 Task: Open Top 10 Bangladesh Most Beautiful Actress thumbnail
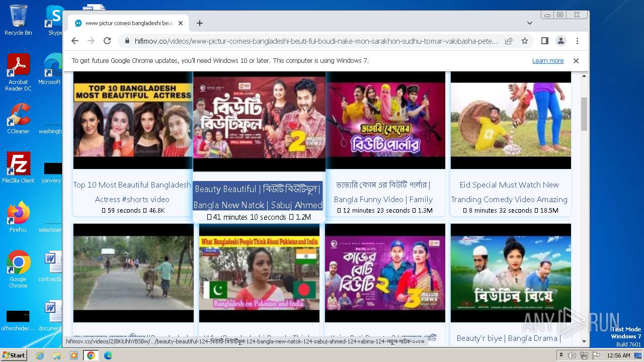[x=133, y=120]
